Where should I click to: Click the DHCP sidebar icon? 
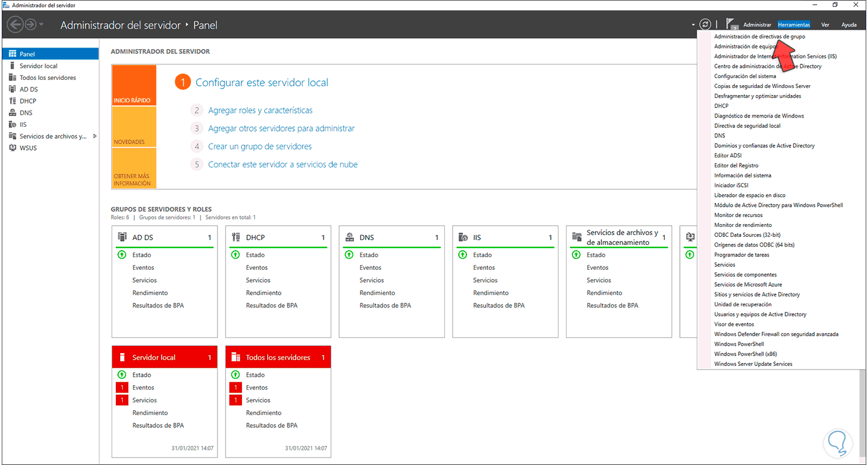click(13, 101)
